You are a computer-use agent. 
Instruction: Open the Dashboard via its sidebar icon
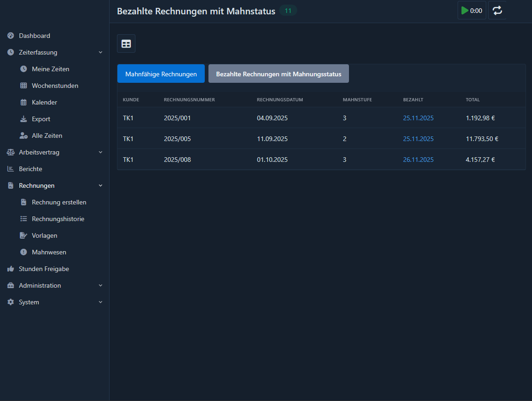10,36
